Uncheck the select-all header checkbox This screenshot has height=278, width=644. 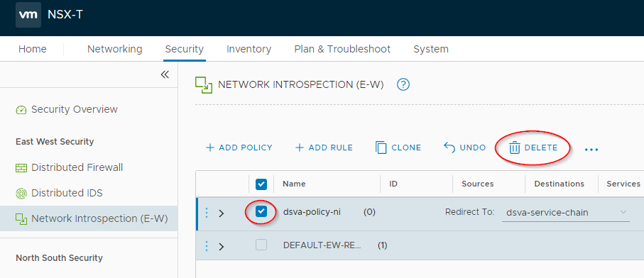tap(261, 184)
